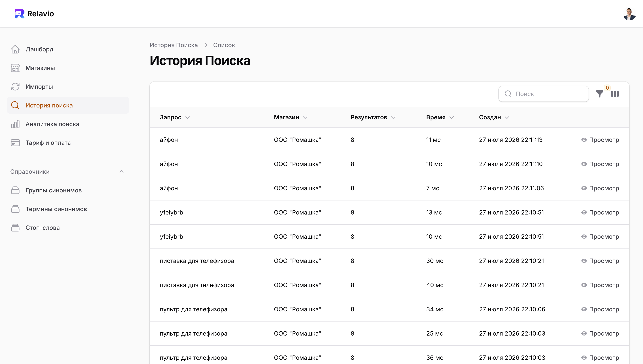View the yfeiybrb 10 мс entry
The width and height of the screenshot is (643, 364).
(x=600, y=237)
